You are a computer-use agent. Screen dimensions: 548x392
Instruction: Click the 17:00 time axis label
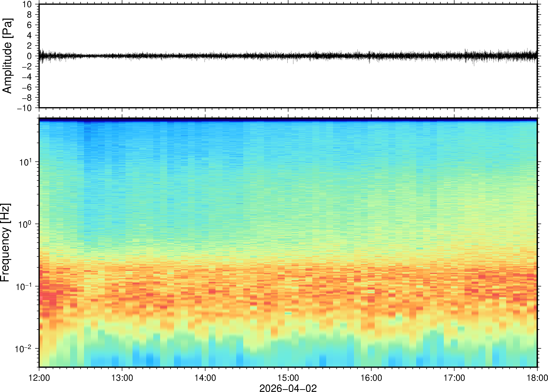pyautogui.click(x=454, y=378)
